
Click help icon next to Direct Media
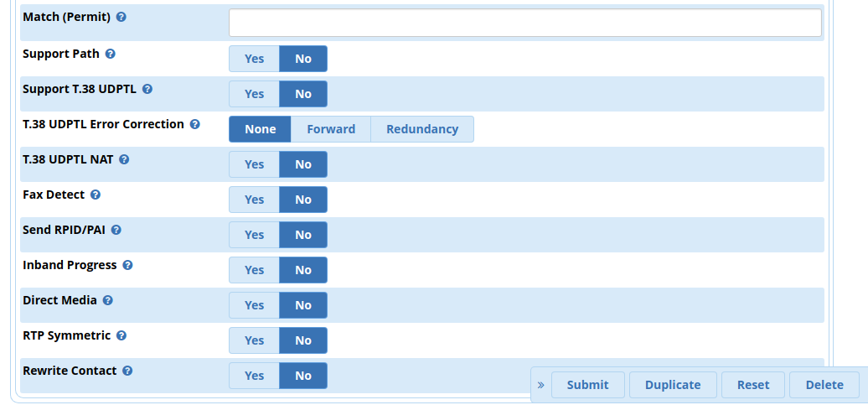[x=108, y=300]
